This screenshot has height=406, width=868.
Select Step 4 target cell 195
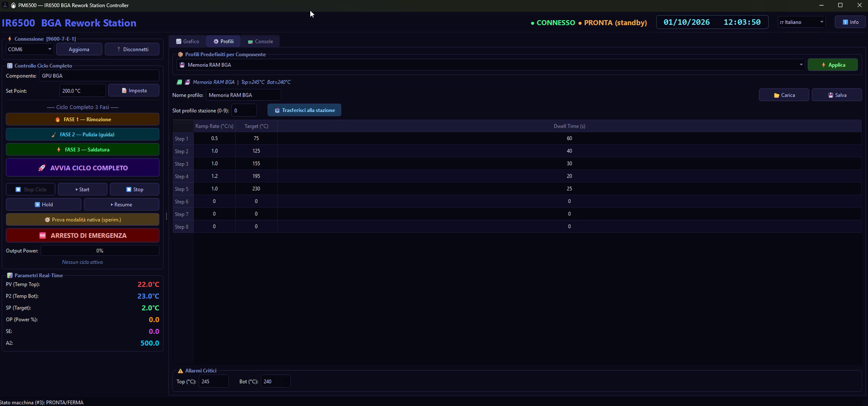[256, 176]
